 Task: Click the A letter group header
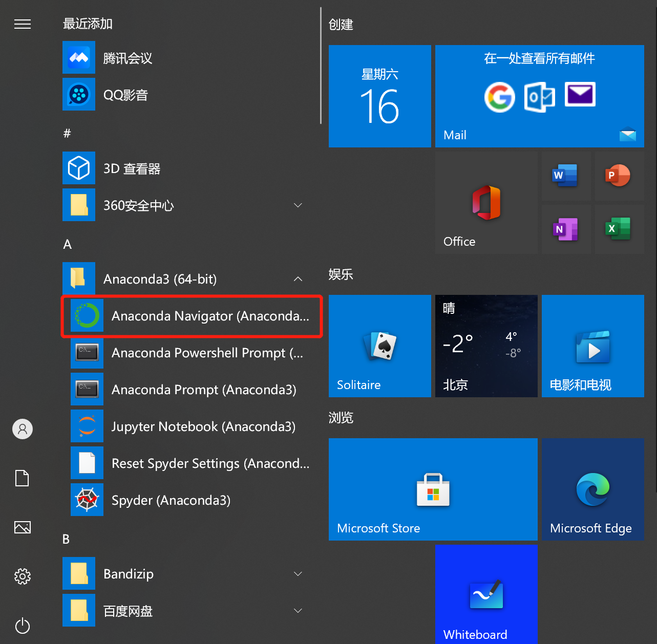[x=67, y=244]
